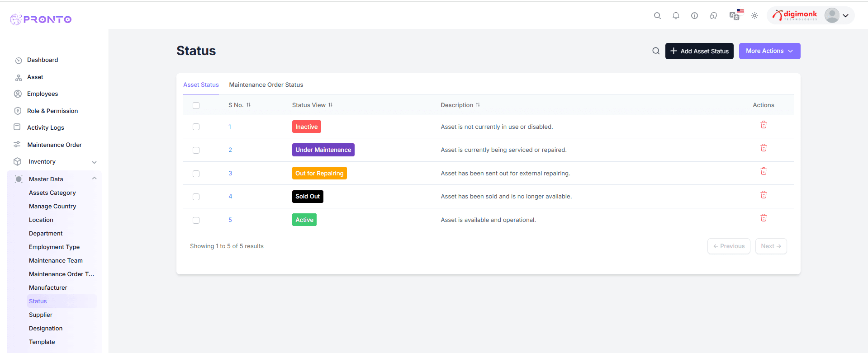Check the Under Maintenance row checkbox
The width and height of the screenshot is (868, 353).
tap(196, 150)
